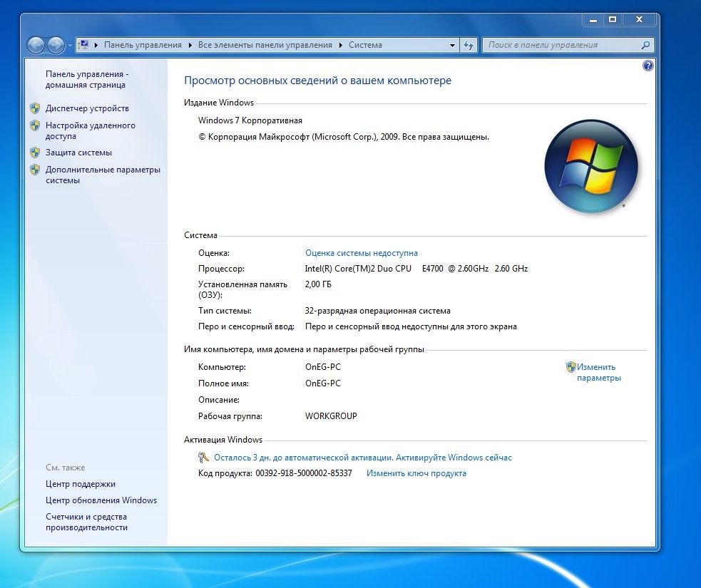Click the processor value 'Intel(R) Core(TM)2 Duo CPU'

coord(358,269)
